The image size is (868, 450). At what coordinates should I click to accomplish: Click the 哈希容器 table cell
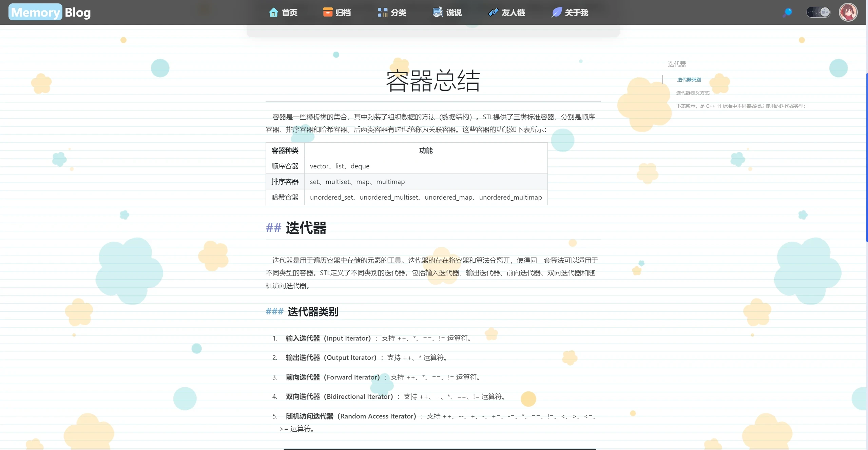(285, 197)
